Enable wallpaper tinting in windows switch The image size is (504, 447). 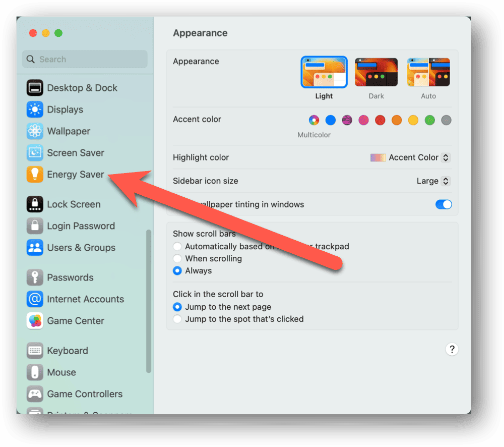click(x=444, y=204)
